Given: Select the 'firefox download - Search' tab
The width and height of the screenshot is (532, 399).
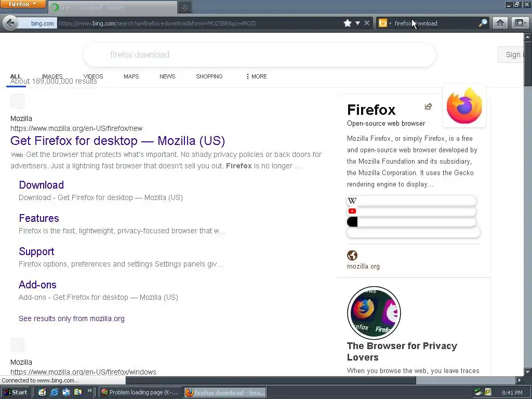Looking at the screenshot, I should click(x=113, y=7).
